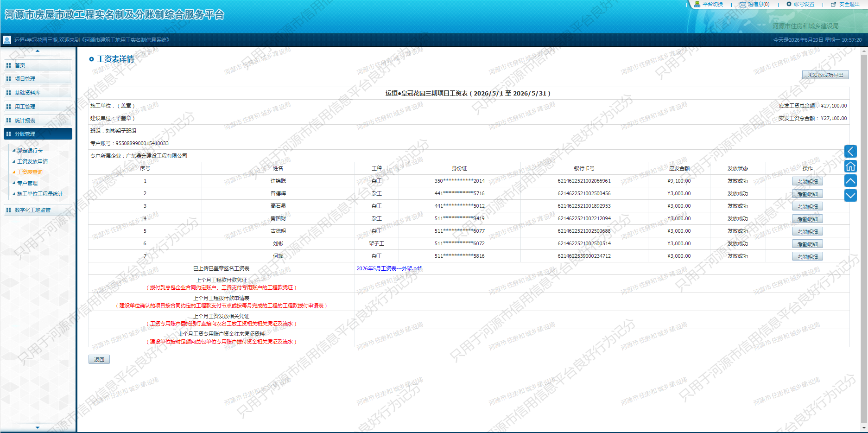Collapse the 分账管理 sidebar section
Viewport: 868px width, 433px height.
coord(38,134)
